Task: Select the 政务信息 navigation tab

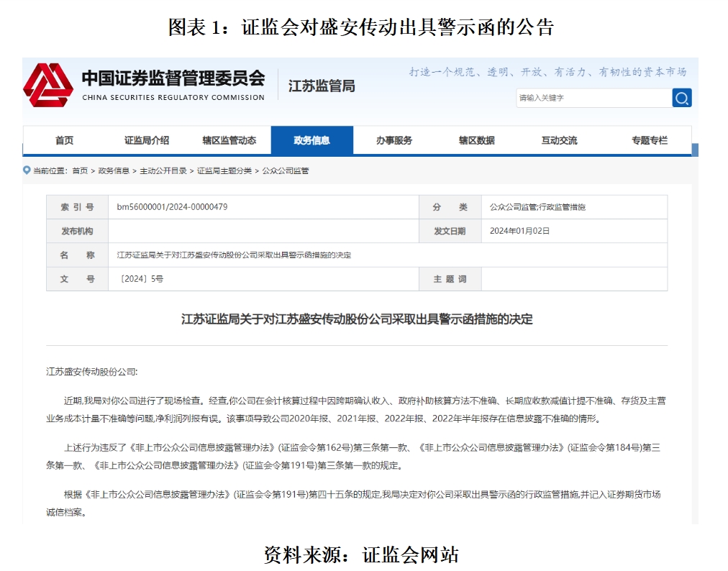Action: (x=312, y=140)
